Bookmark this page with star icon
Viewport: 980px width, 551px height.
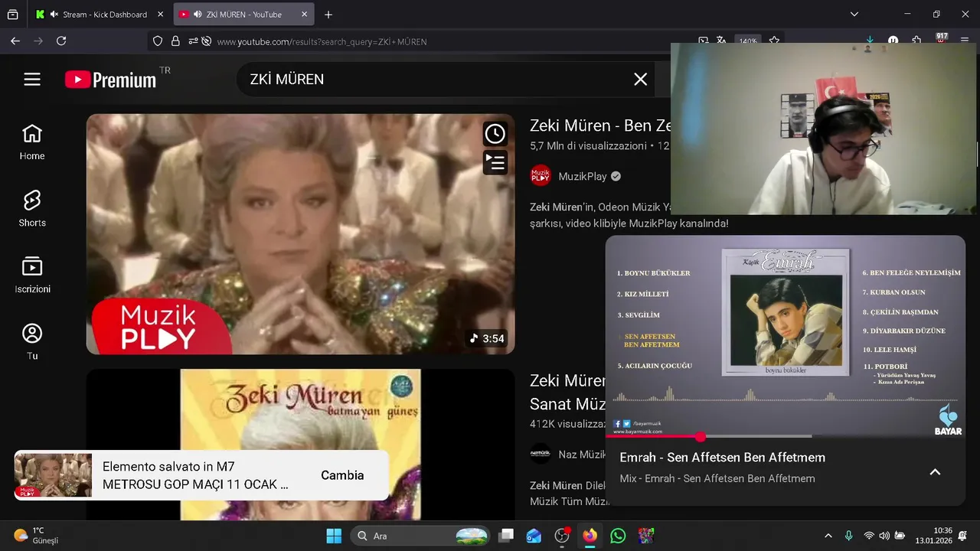point(774,41)
